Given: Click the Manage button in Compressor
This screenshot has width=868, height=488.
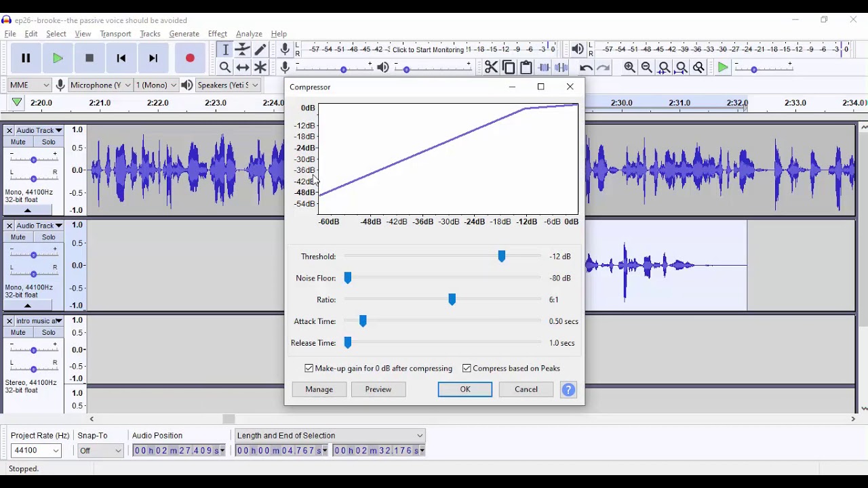Looking at the screenshot, I should (x=319, y=390).
